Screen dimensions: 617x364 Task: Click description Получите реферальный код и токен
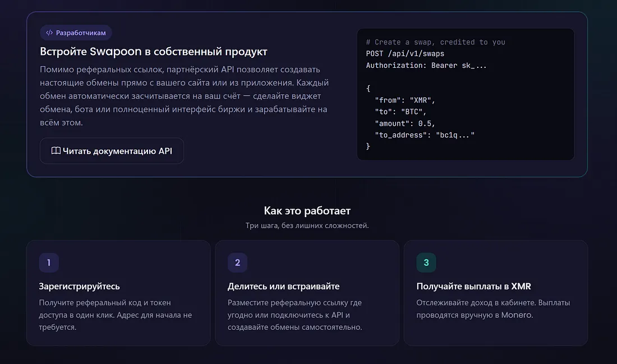coord(116,315)
